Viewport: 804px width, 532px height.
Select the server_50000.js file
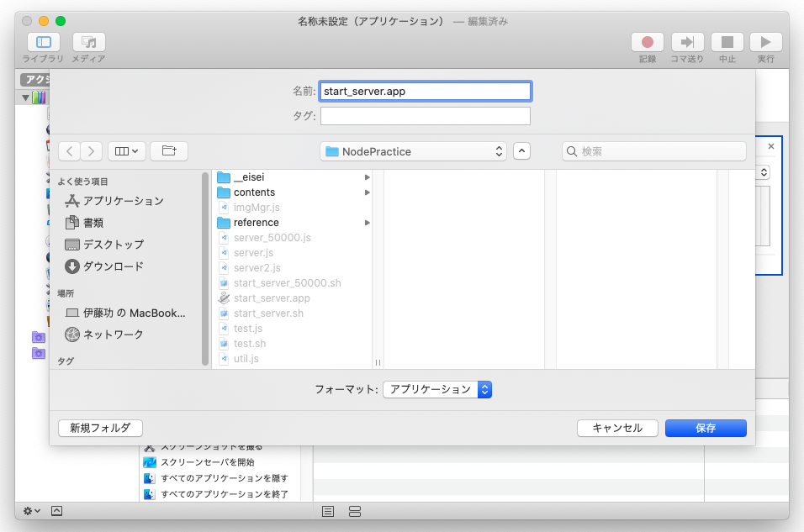[x=265, y=238]
